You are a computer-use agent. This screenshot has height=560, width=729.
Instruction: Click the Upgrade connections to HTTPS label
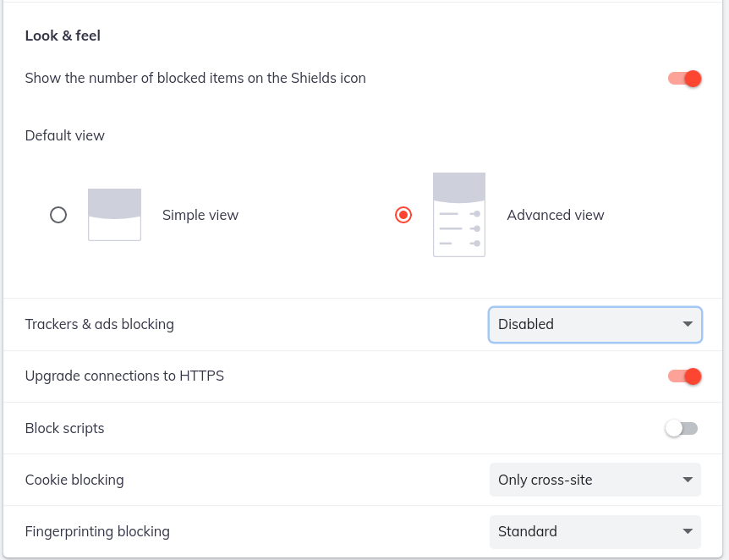coord(124,376)
